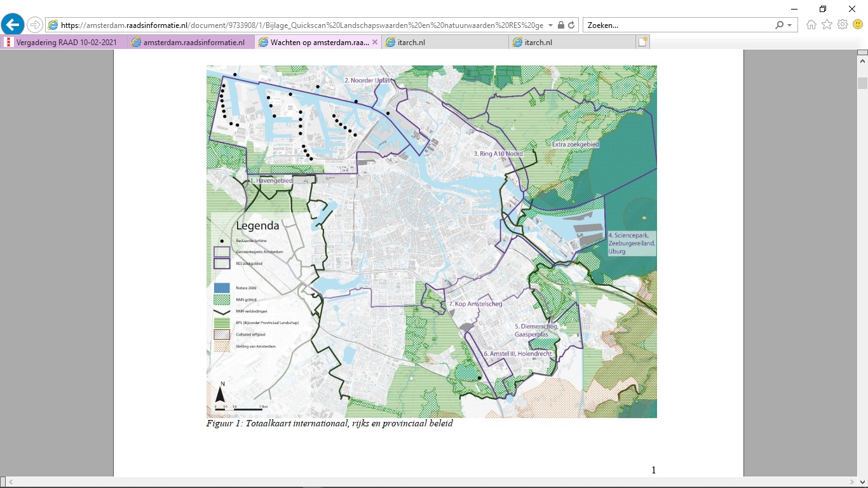Select the first itarch.nl tab
Image resolution: width=868 pixels, height=488 pixels.
coord(445,43)
